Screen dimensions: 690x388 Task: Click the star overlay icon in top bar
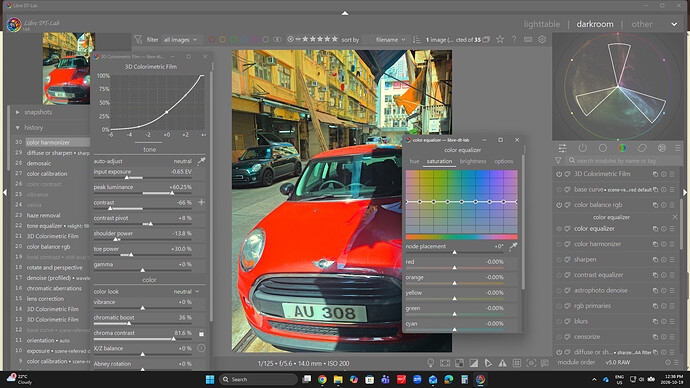pyautogui.click(x=500, y=40)
